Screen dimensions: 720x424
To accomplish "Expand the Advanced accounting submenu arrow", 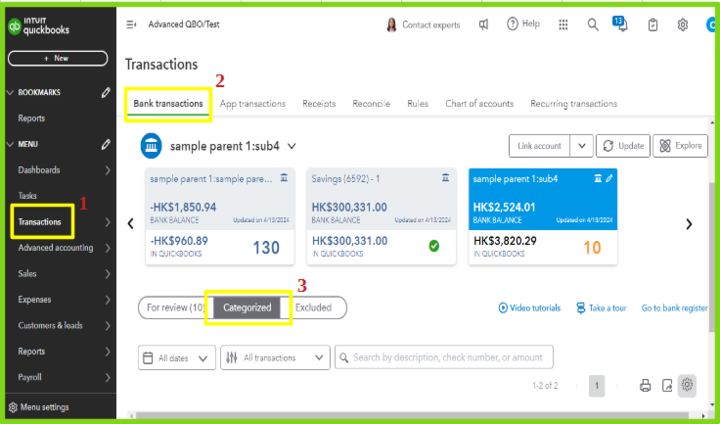I will (x=107, y=248).
